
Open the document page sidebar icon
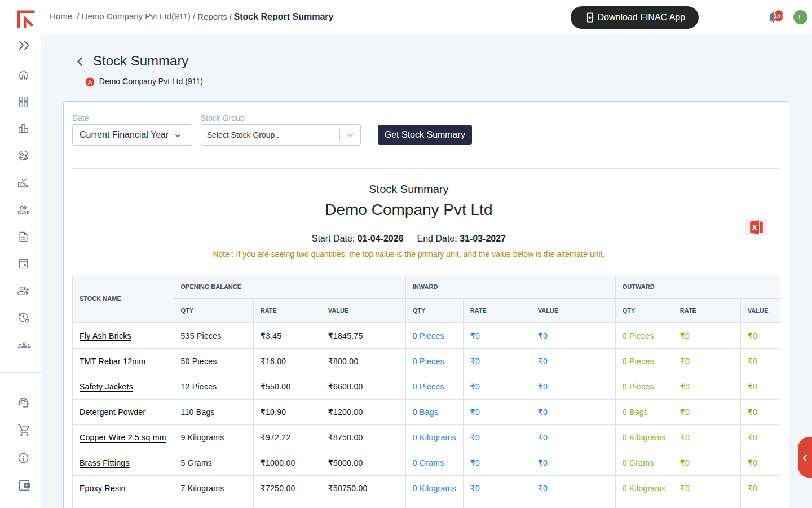click(23, 237)
